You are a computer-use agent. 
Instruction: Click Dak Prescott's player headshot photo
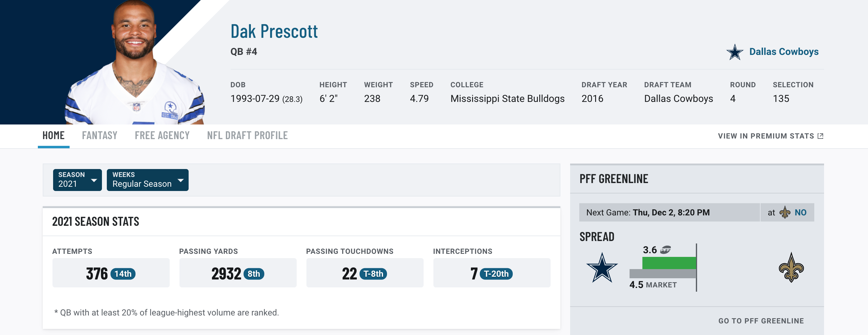135,62
